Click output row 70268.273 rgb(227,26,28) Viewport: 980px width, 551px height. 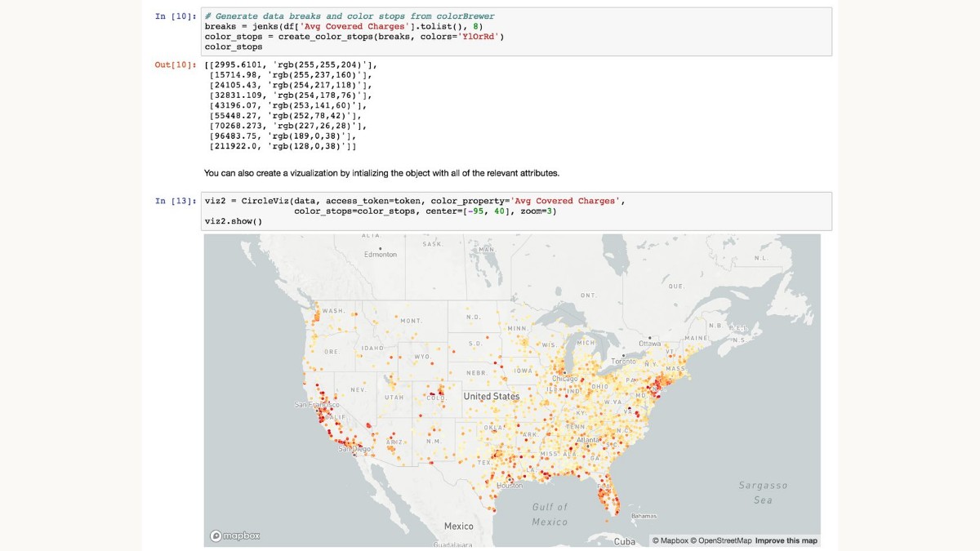[x=289, y=126]
